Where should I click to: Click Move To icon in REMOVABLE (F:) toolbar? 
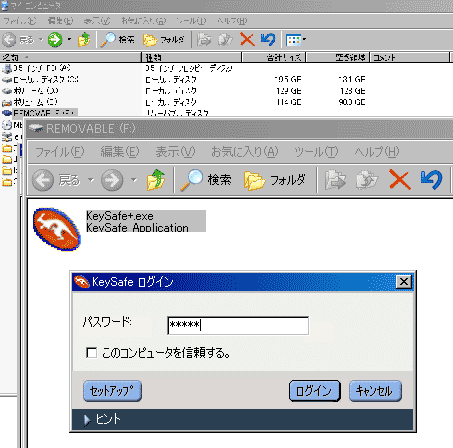coord(335,180)
